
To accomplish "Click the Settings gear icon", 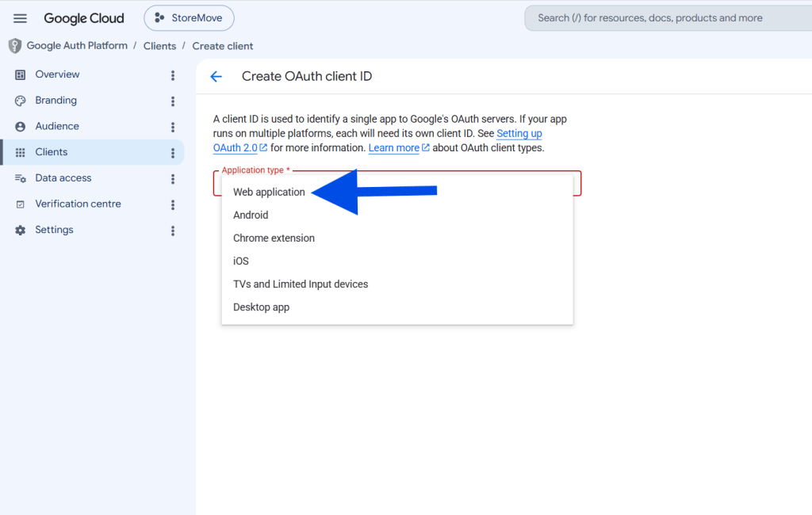I will [x=20, y=230].
